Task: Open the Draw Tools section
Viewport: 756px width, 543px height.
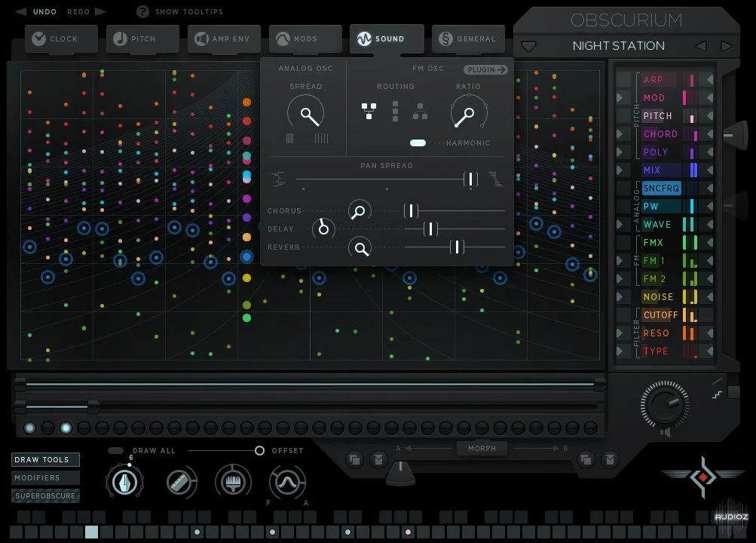Action: point(45,459)
